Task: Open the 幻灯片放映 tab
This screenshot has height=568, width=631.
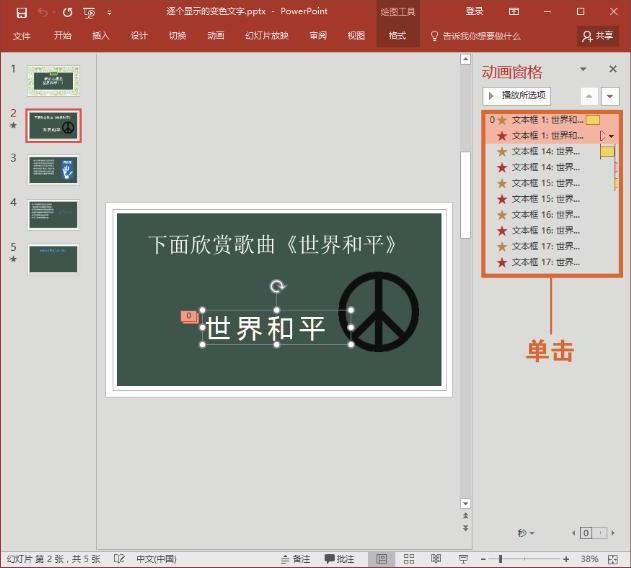Action: tap(266, 35)
